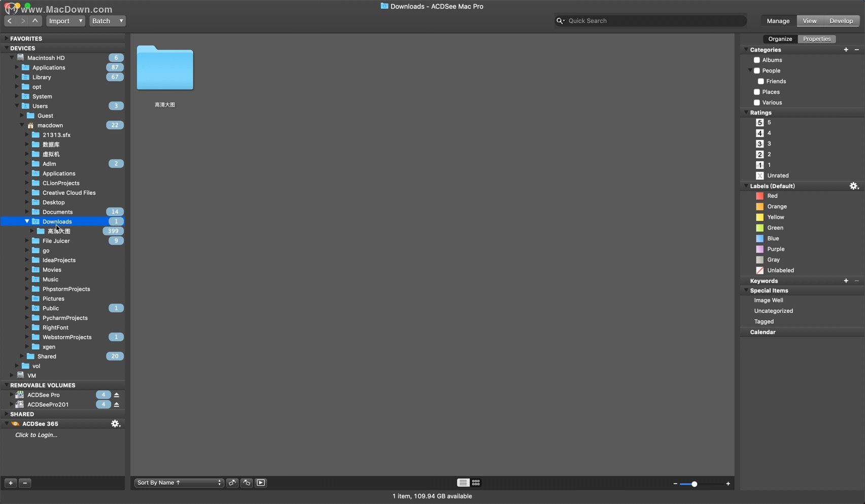Expand the FAVORITES section

tap(6, 39)
